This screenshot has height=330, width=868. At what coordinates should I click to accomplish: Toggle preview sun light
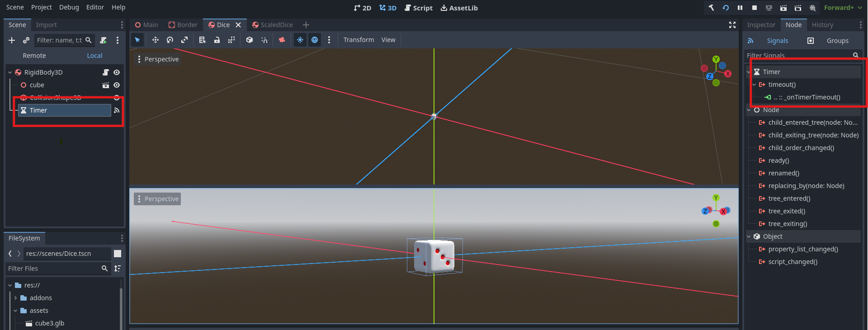click(300, 40)
